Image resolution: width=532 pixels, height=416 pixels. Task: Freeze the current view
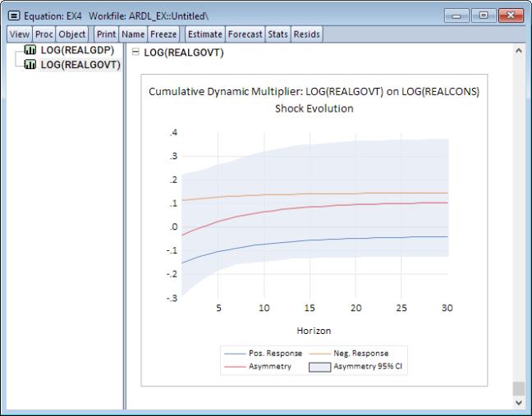(x=163, y=34)
